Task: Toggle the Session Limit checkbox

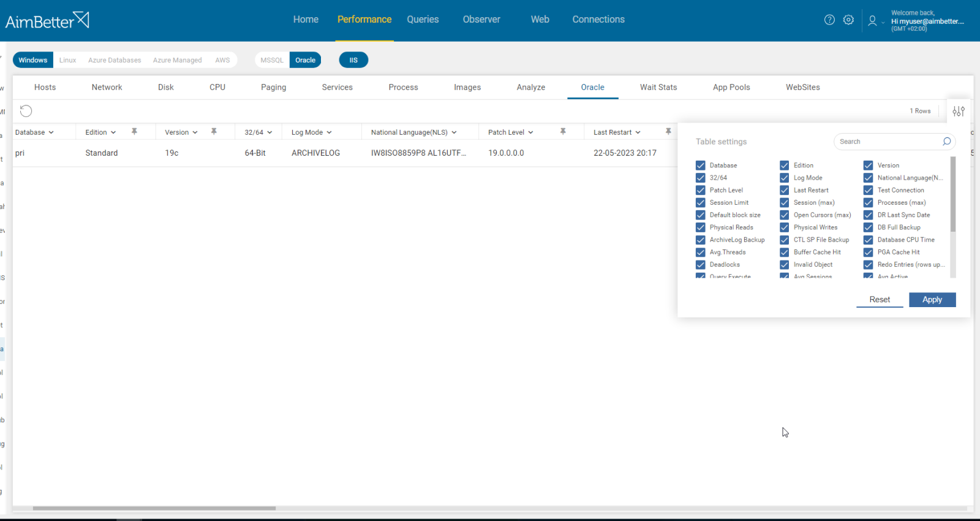Action: coord(701,202)
